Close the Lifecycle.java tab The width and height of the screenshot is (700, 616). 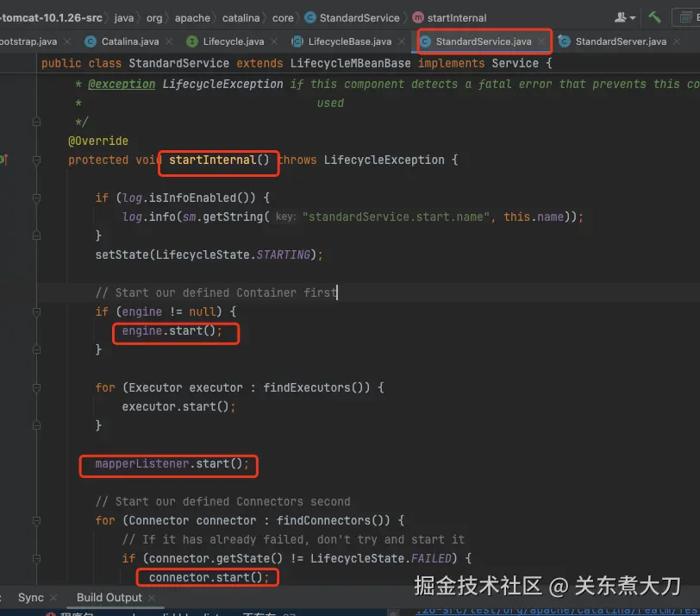point(274,41)
